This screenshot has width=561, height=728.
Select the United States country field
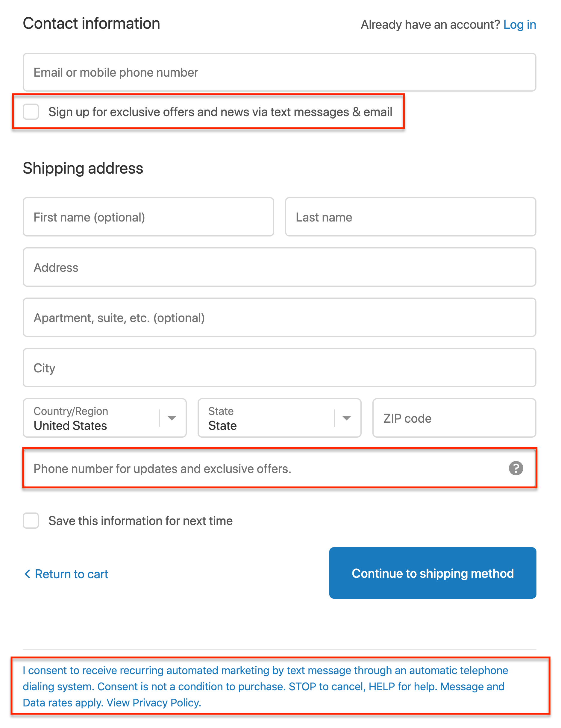click(104, 418)
